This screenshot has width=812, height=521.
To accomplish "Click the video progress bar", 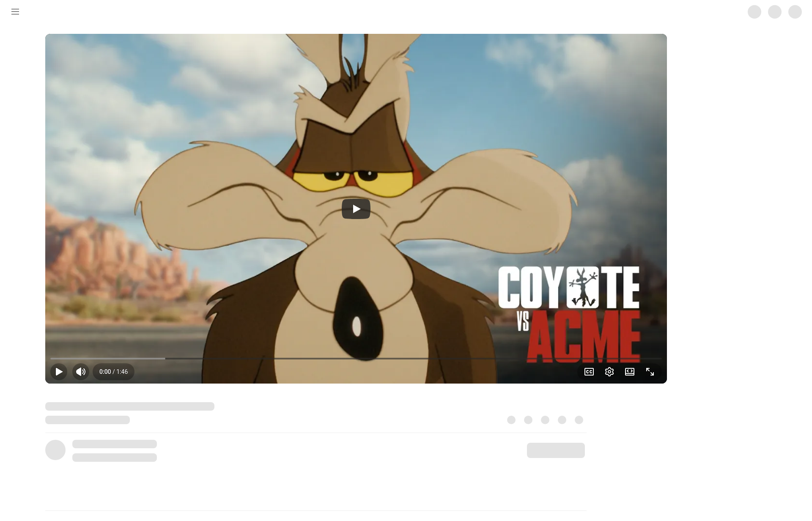I will coord(355,359).
